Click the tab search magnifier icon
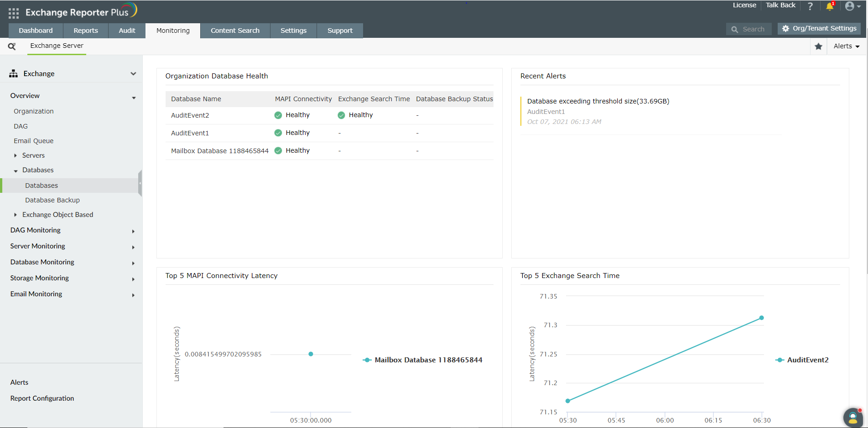Viewport: 868px width, 428px height. pyautogui.click(x=11, y=46)
